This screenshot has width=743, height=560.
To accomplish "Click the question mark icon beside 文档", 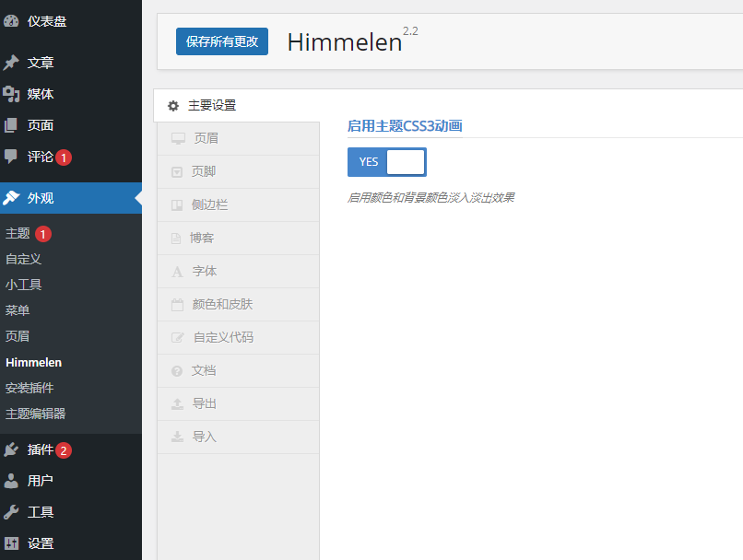I will tap(177, 370).
